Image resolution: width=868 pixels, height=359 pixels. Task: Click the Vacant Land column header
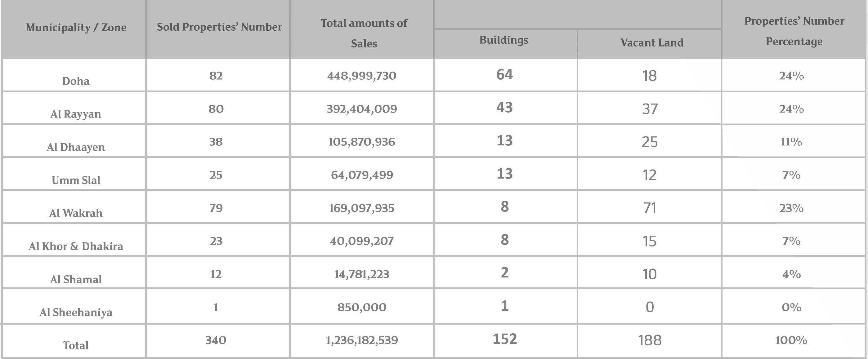coord(652,43)
